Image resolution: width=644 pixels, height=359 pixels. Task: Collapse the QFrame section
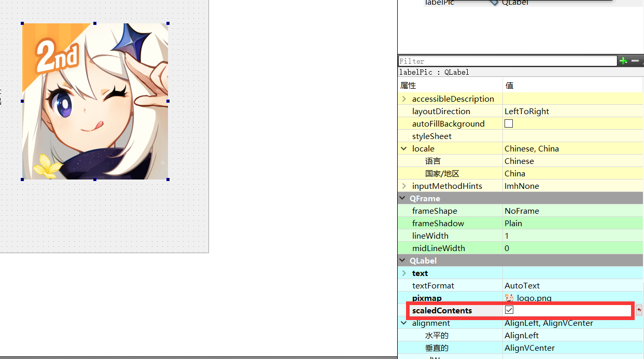tap(402, 198)
